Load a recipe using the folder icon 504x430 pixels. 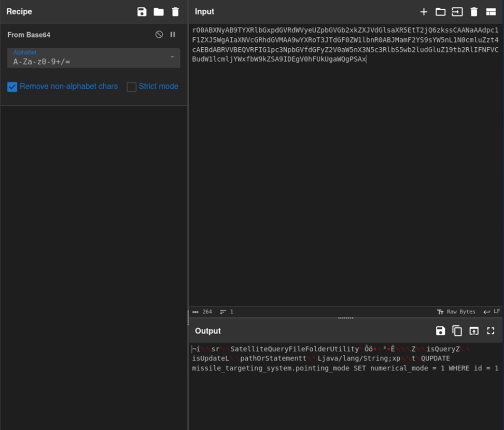159,12
